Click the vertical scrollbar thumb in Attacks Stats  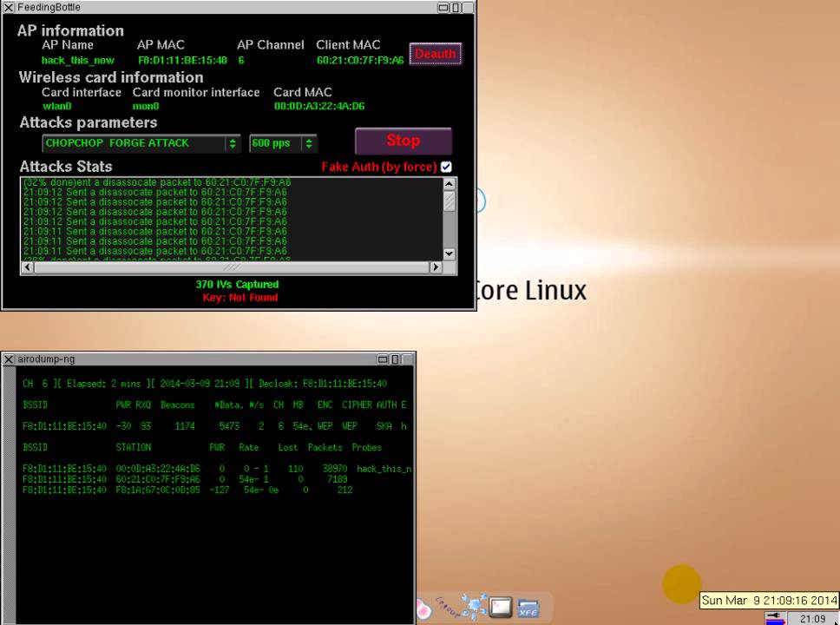449,201
